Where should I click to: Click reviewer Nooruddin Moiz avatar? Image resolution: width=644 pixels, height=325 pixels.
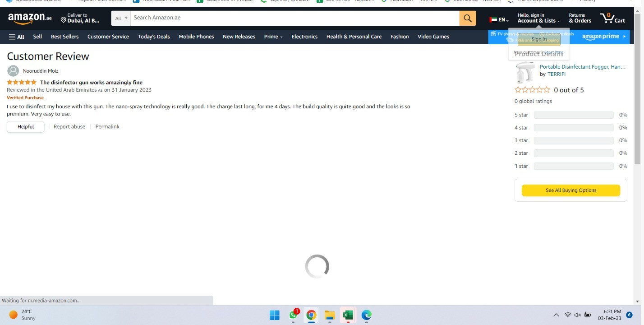coord(13,71)
